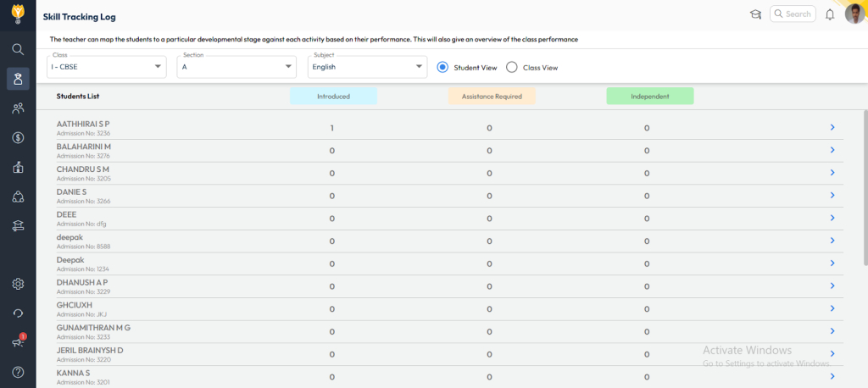Screen dimensions: 868x388
Task: Click the Introduced stage label
Action: pos(333,97)
